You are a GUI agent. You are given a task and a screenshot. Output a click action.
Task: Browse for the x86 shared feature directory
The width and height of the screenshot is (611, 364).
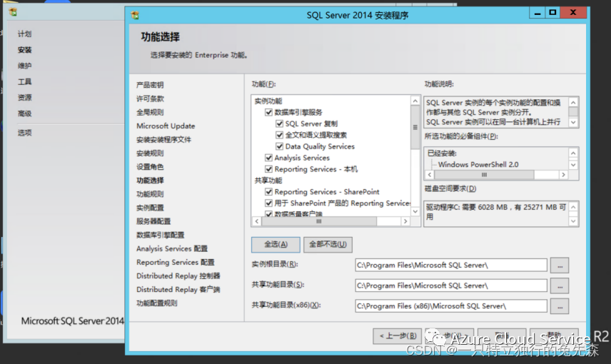click(560, 306)
